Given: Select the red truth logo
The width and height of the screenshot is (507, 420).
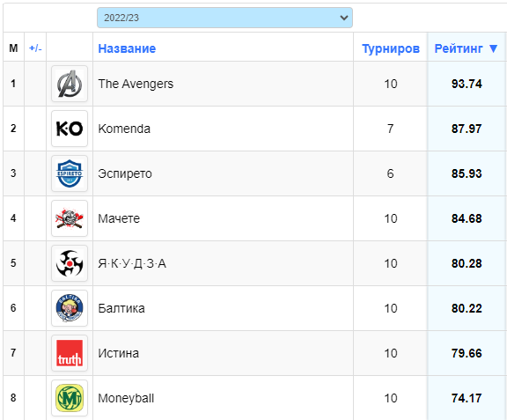Looking at the screenshot, I should coord(70,353).
